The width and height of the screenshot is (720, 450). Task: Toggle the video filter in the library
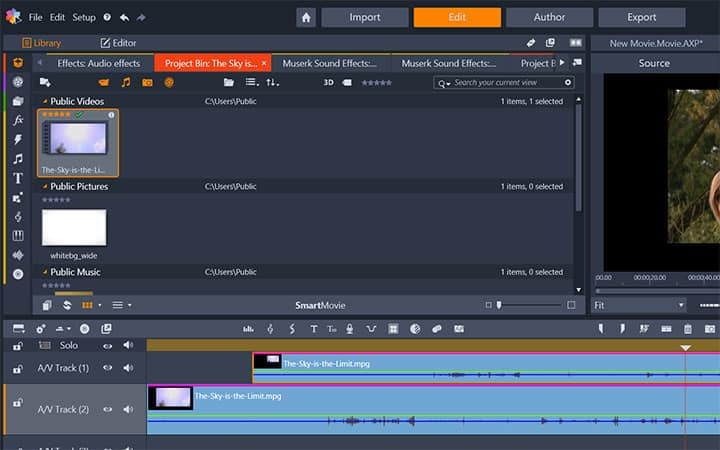104,83
